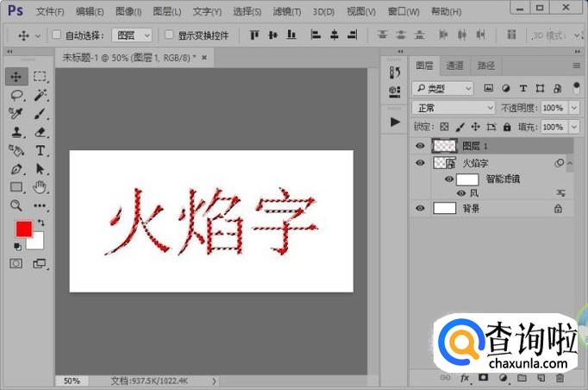Select the 图层 1 layer thumbnail
This screenshot has height=390, width=588.
(444, 147)
